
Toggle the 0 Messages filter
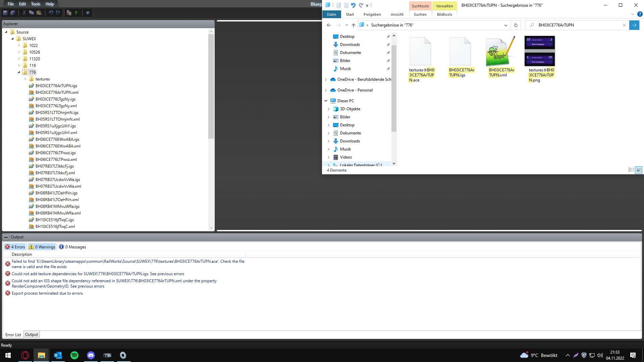(72, 247)
